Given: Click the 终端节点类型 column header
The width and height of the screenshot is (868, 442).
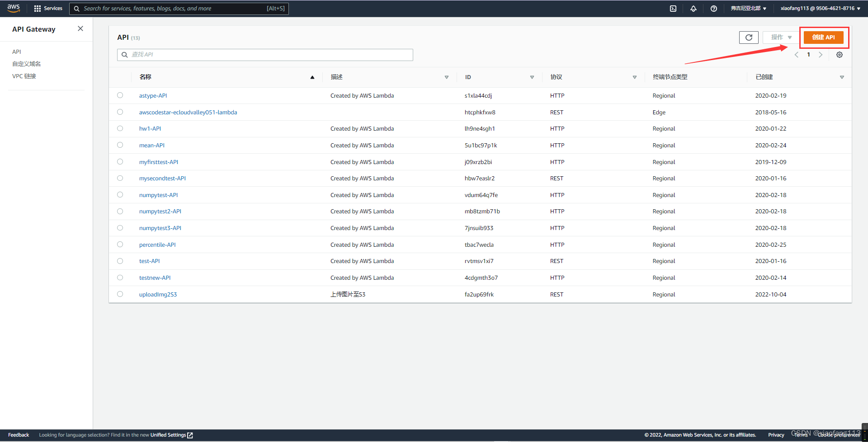Looking at the screenshot, I should click(670, 77).
